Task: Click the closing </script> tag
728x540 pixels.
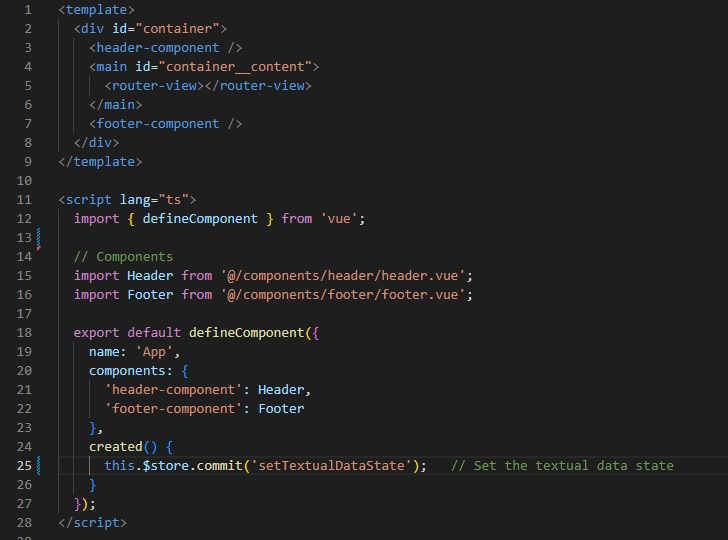Action: (92, 522)
